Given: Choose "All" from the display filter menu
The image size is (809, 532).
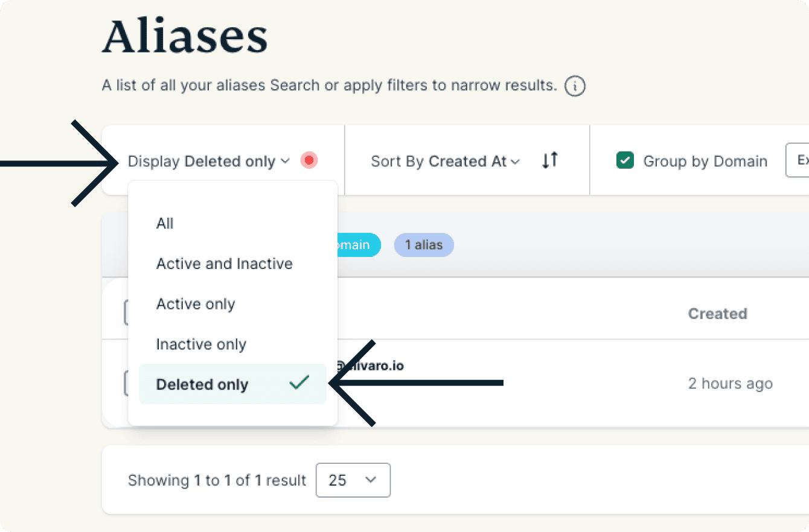Looking at the screenshot, I should click(x=165, y=224).
